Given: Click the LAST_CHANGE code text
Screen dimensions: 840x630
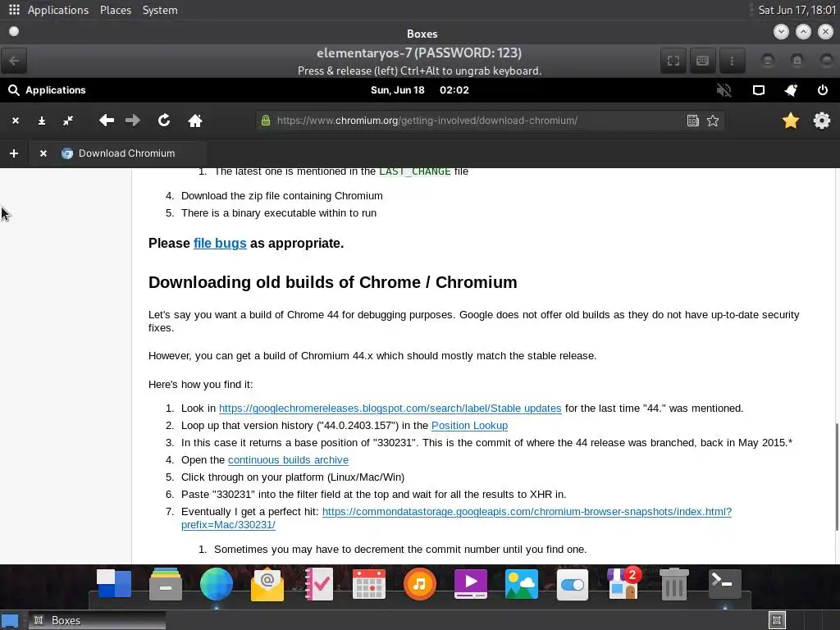Looking at the screenshot, I should pos(414,171).
